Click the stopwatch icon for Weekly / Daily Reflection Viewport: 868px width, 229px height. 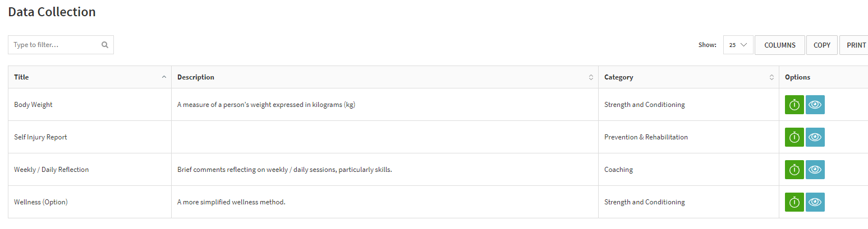794,170
